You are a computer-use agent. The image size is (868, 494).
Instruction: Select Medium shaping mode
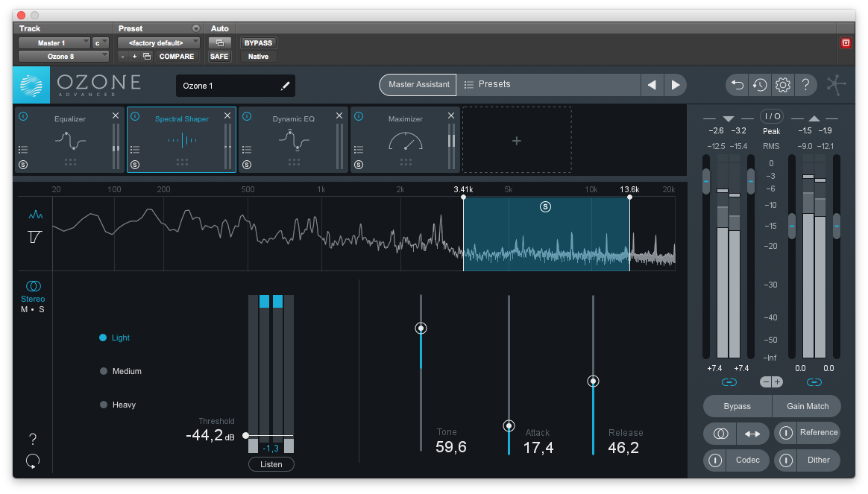click(121, 371)
